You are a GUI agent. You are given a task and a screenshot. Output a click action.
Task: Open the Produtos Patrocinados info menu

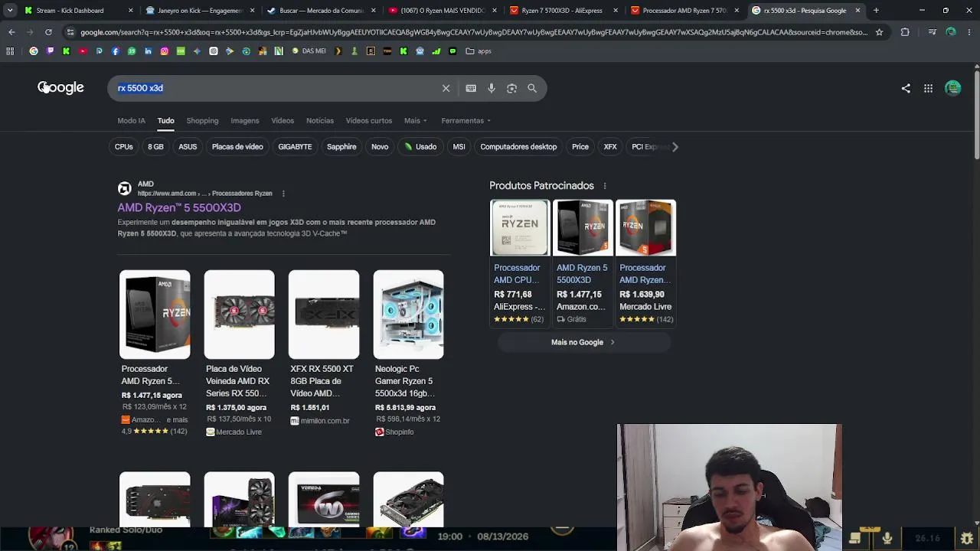click(605, 186)
